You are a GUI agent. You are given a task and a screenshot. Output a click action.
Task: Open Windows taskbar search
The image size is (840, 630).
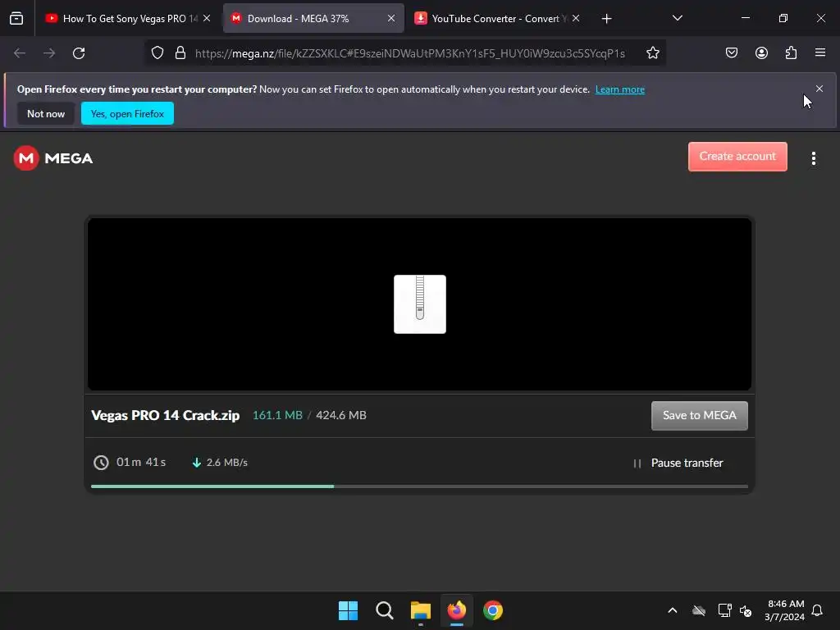point(384,610)
